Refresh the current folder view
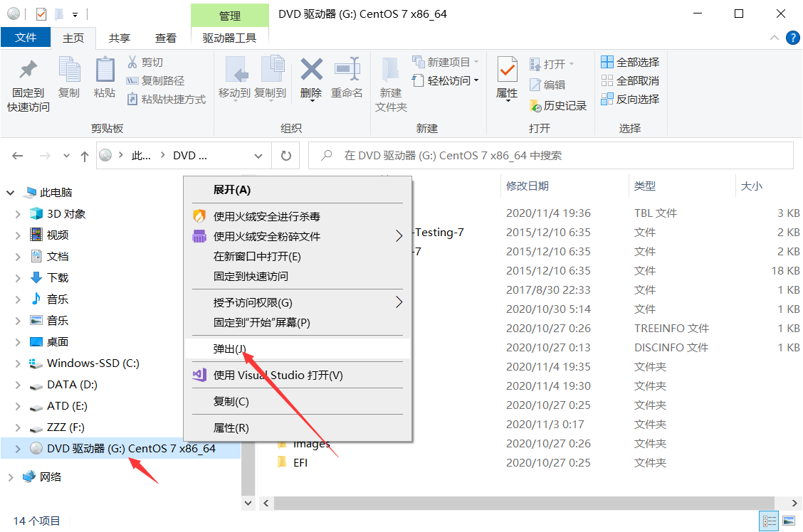This screenshot has height=532, width=803. (x=286, y=156)
